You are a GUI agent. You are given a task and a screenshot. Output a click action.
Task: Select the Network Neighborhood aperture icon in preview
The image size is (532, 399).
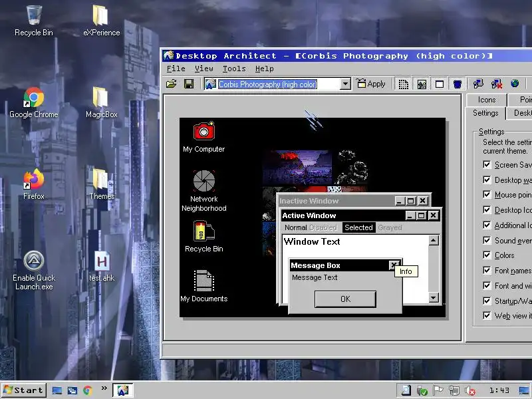click(203, 180)
